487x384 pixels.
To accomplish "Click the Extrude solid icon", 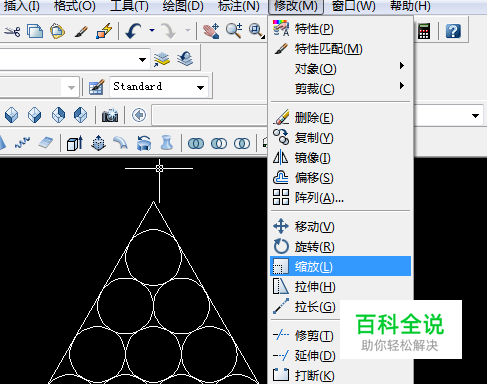I will pyautogui.click(x=75, y=143).
